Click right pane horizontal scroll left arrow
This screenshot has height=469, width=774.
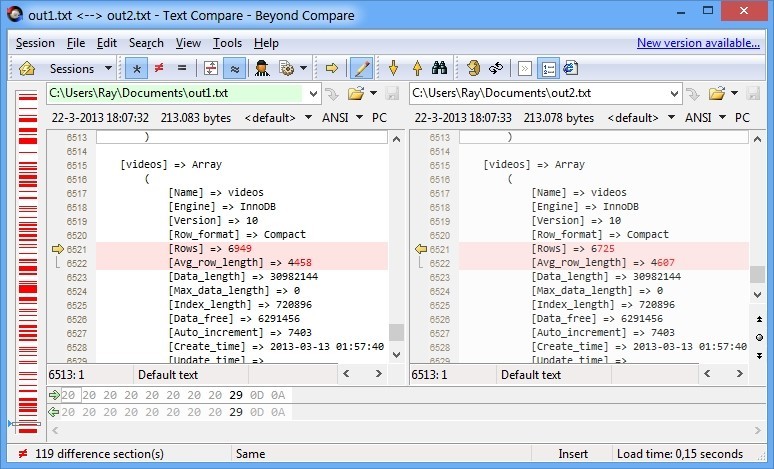pos(707,374)
